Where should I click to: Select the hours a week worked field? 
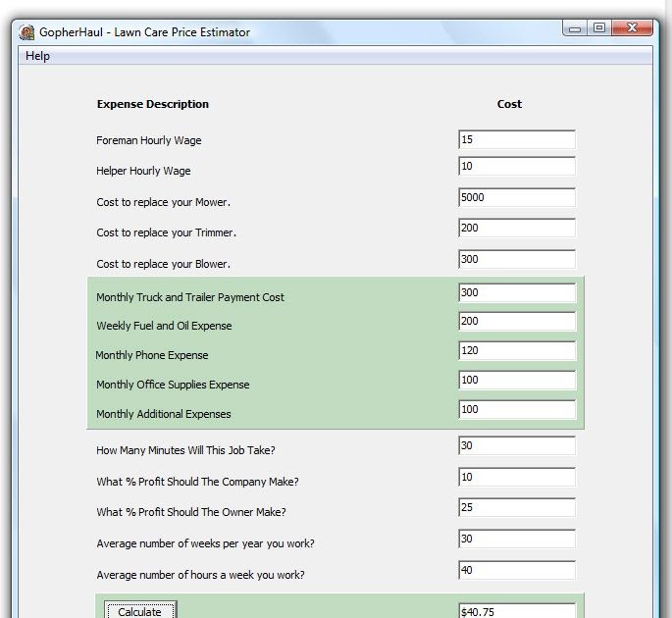tap(517, 570)
